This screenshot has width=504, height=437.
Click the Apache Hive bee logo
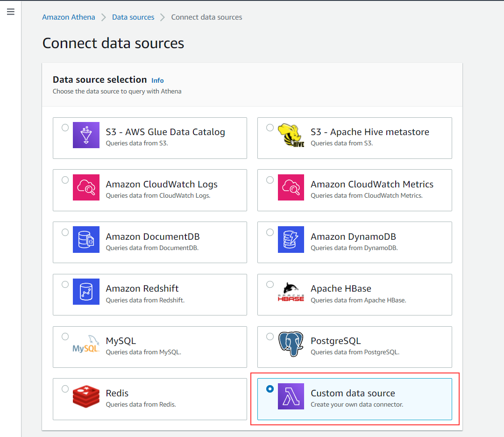(x=291, y=135)
